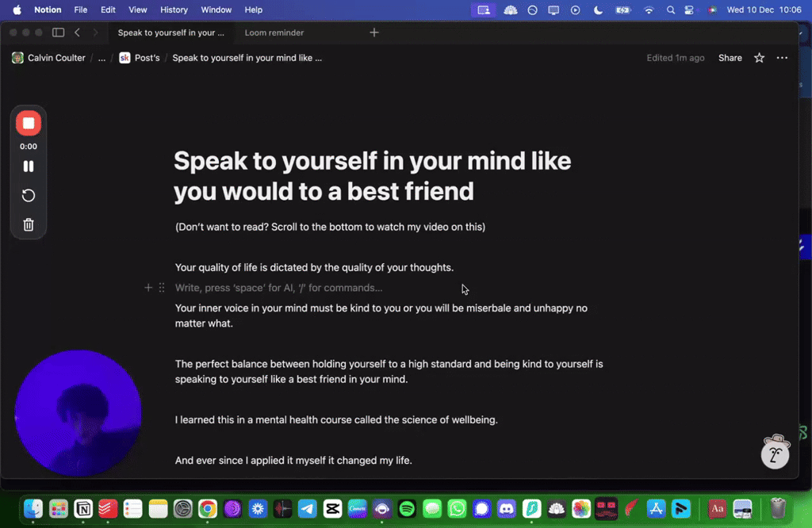
Task: Stop the Loom recording
Action: tap(29, 123)
